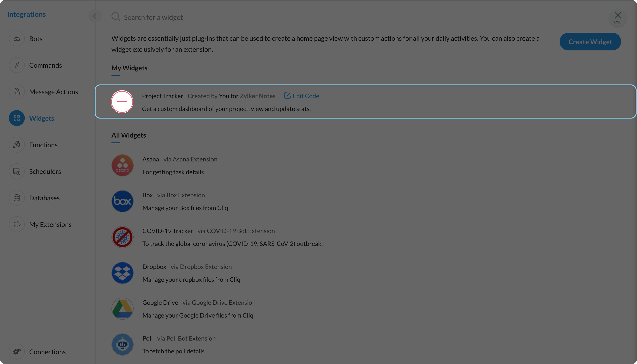This screenshot has width=637, height=364.
Task: Open the Schedulers calendar icon
Action: 17,171
